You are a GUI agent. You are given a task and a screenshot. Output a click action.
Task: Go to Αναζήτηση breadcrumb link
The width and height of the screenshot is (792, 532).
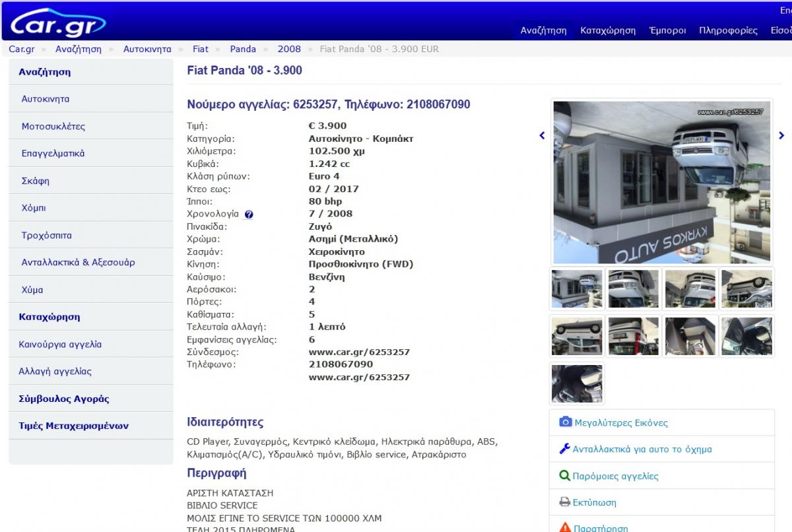(79, 49)
